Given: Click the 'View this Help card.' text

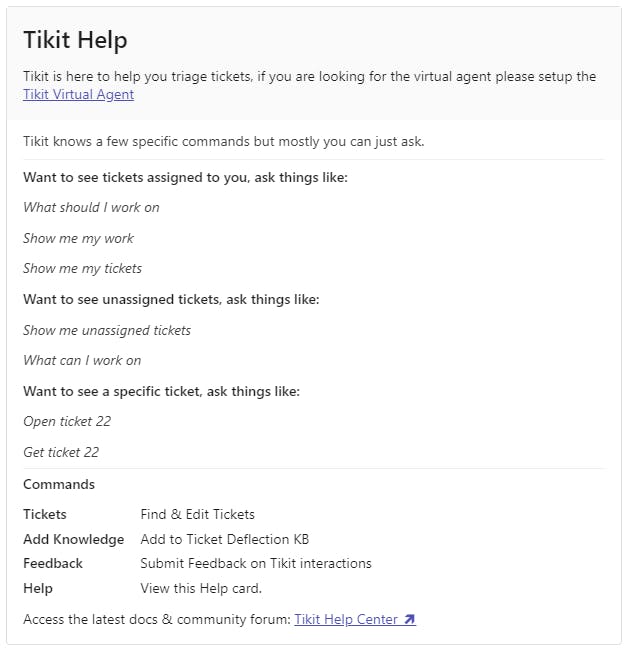Looking at the screenshot, I should coord(201,588).
